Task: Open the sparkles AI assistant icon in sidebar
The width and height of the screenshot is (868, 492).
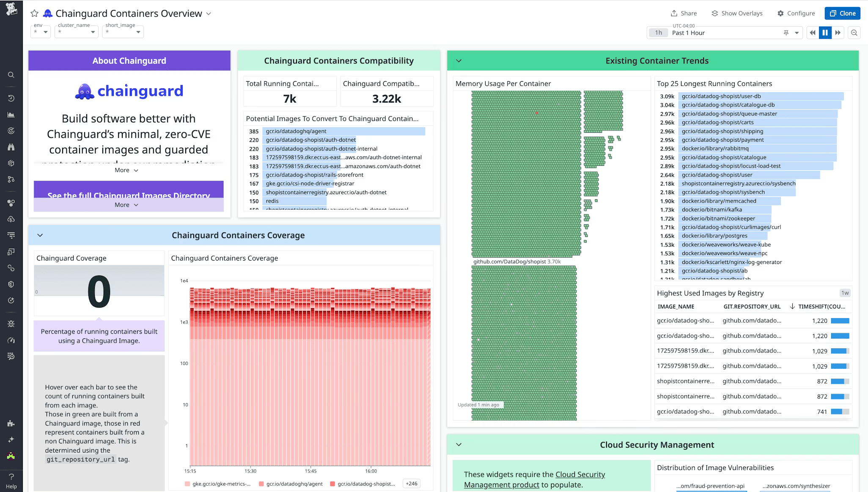Action: 11,440
